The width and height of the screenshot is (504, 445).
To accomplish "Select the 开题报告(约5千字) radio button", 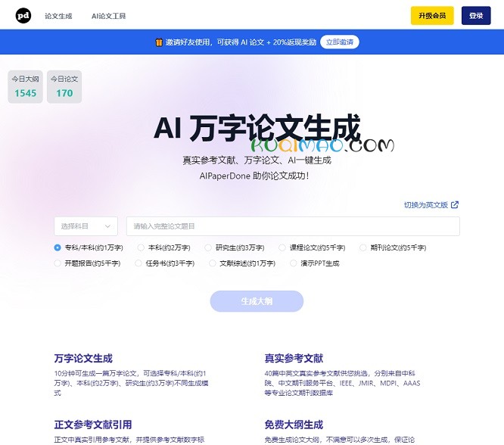I will coord(58,263).
